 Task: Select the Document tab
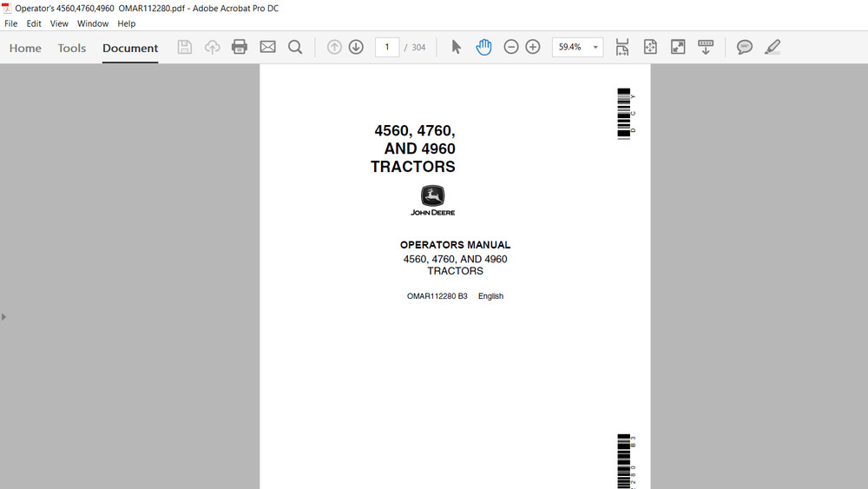(x=130, y=48)
